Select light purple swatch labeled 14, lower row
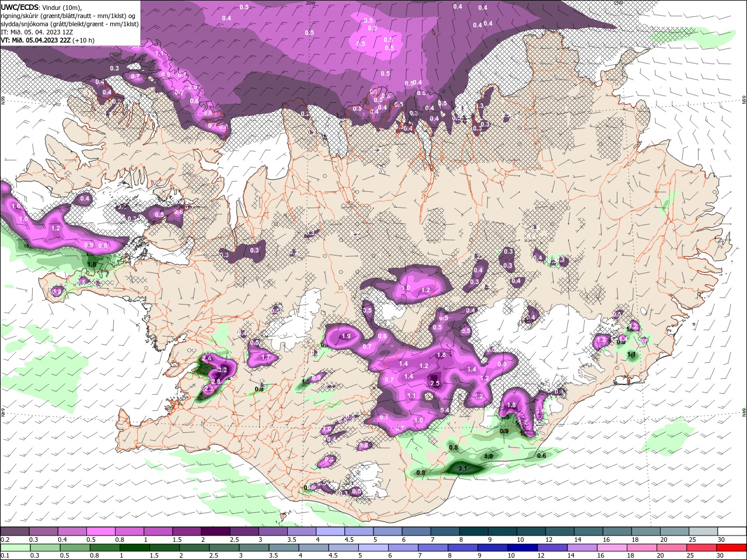Screen dimensions: 747x560 pyautogui.click(x=582, y=548)
